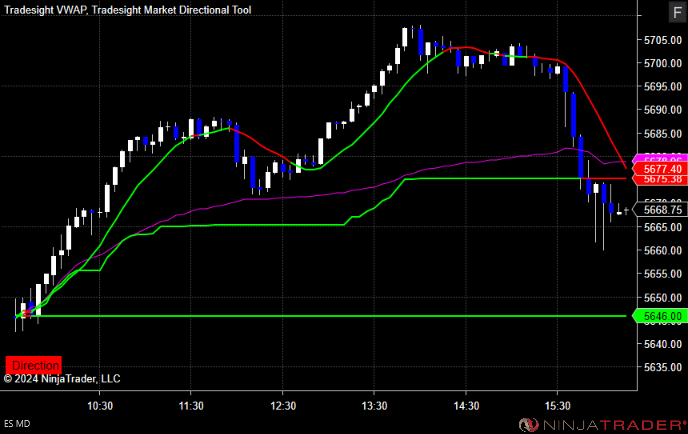The width and height of the screenshot is (688, 434).
Task: Click the 5700.00 price axis label
Action: [663, 63]
